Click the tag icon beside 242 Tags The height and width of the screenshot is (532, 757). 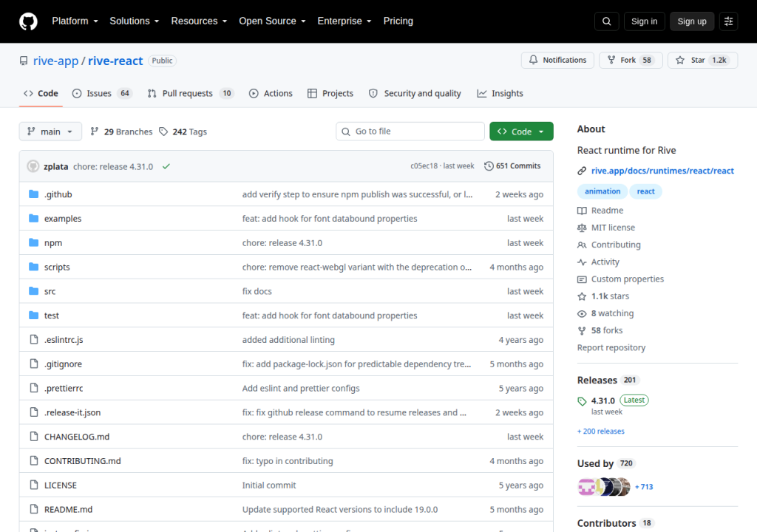point(163,132)
